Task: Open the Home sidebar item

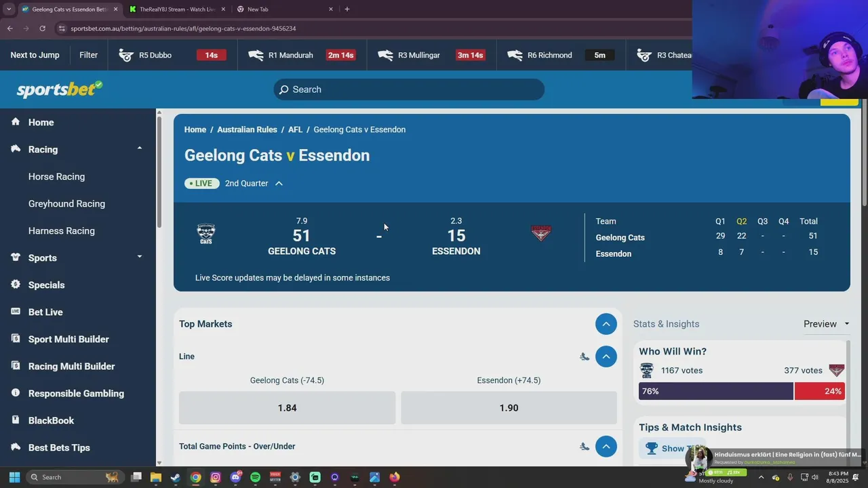Action: (x=41, y=122)
